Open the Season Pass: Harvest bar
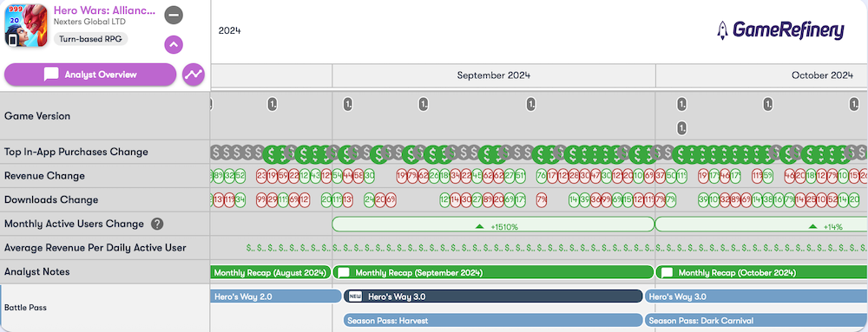 pyautogui.click(x=493, y=321)
